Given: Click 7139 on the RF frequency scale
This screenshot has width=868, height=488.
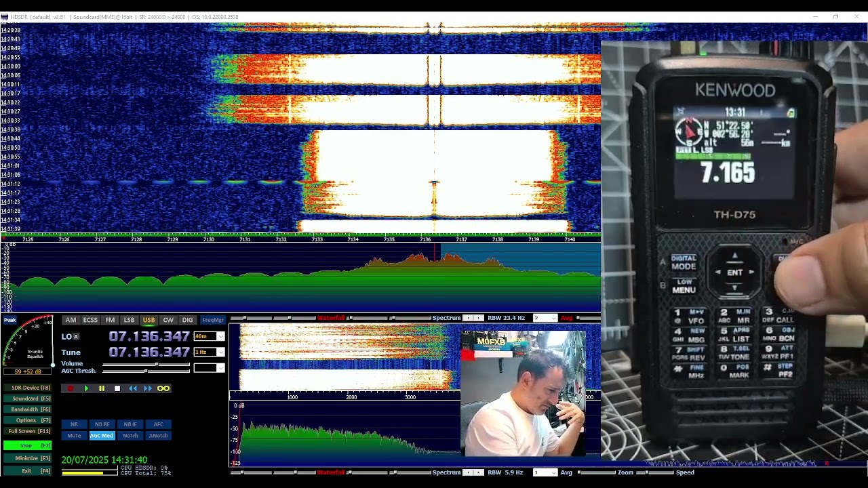Looking at the screenshot, I should pos(534,239).
